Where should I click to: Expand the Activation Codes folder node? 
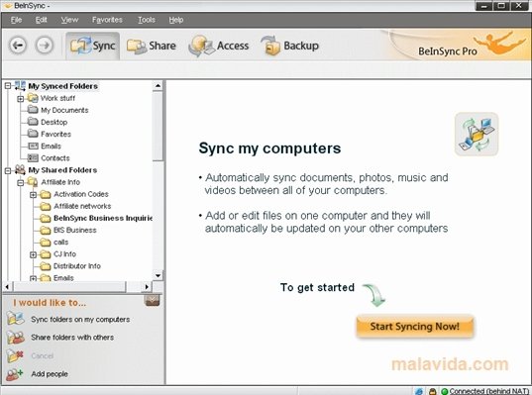pos(33,195)
